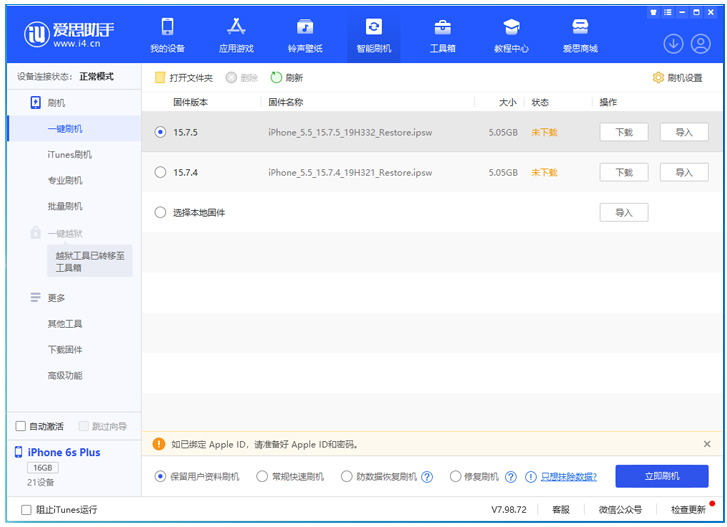Click help icon next to 防数据恢复刷机
Viewport: 727px width, 527px height.
coord(427,477)
